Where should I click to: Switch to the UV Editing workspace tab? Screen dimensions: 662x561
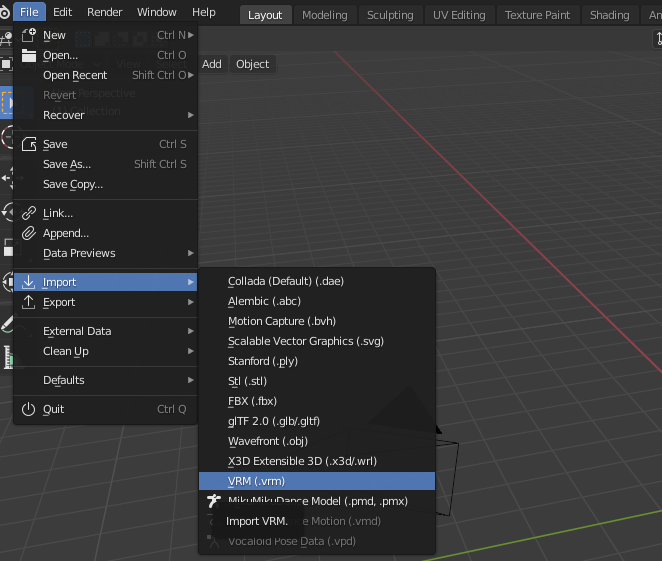pyautogui.click(x=459, y=15)
